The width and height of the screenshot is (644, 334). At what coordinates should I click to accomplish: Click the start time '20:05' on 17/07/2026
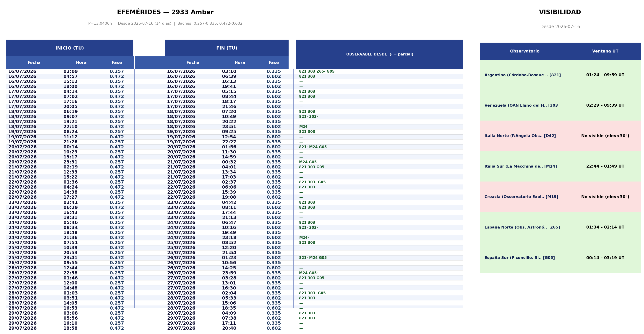(70, 107)
